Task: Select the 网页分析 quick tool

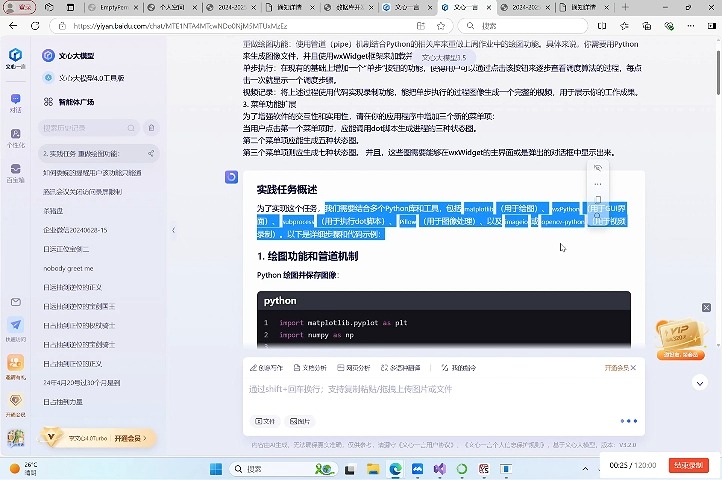Action: [x=354, y=368]
